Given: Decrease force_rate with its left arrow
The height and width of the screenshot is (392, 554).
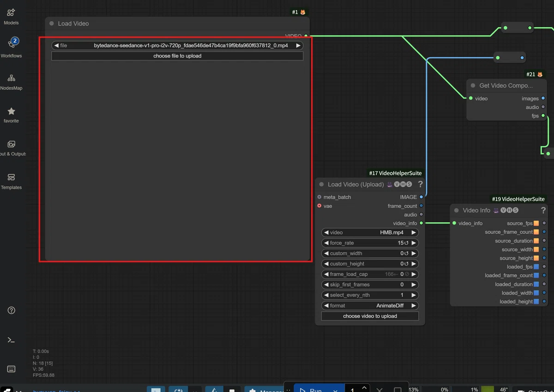Looking at the screenshot, I should pyautogui.click(x=326, y=243).
